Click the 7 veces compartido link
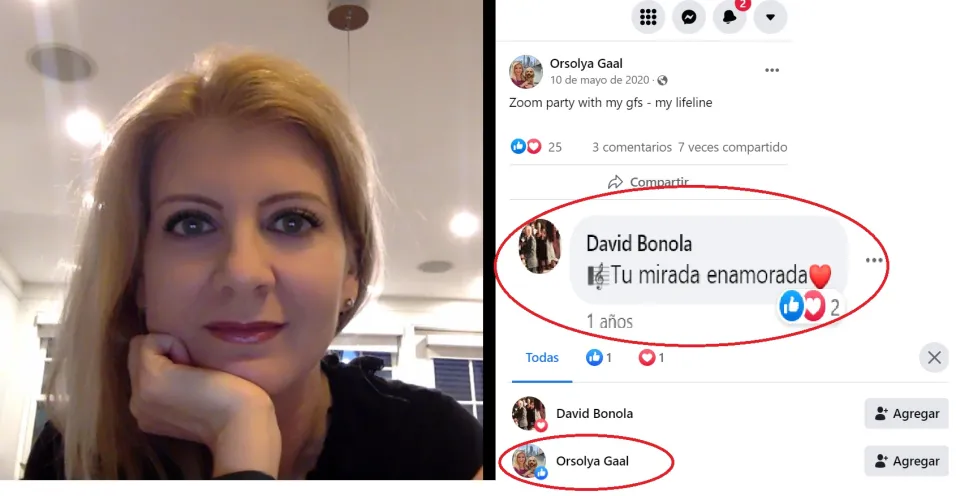The image size is (960, 496). tap(732, 147)
